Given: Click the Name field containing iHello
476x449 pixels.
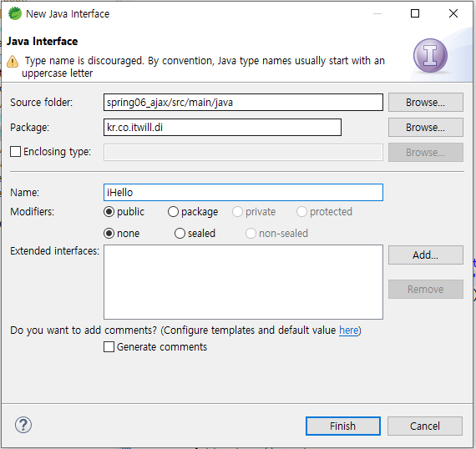Looking at the screenshot, I should point(243,192).
